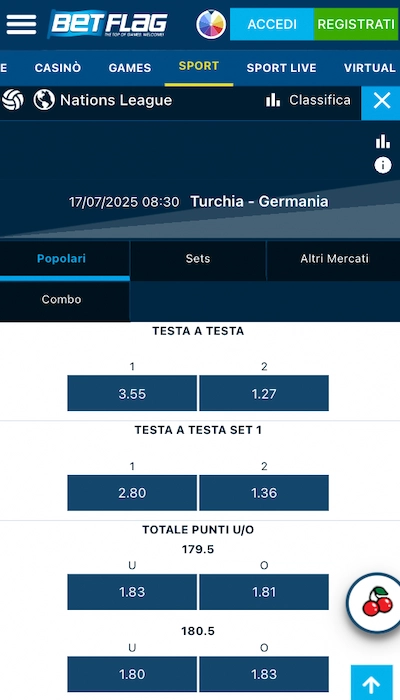Click the REGISTRATI button
The width and height of the screenshot is (400, 700).
356,24
